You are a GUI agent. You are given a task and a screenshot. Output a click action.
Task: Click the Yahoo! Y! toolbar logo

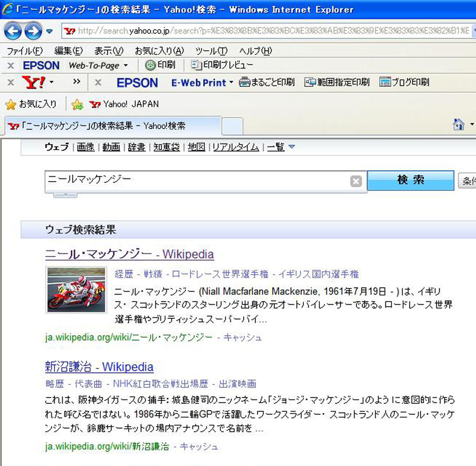33,82
